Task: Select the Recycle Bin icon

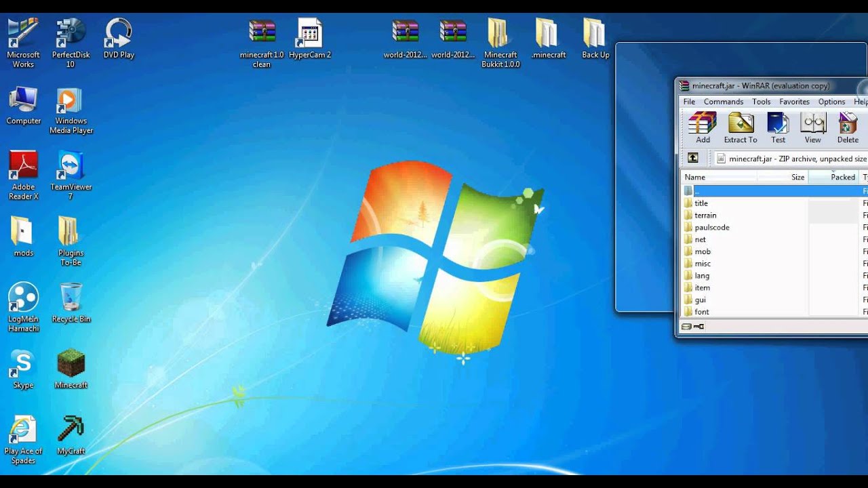Action: (x=71, y=303)
